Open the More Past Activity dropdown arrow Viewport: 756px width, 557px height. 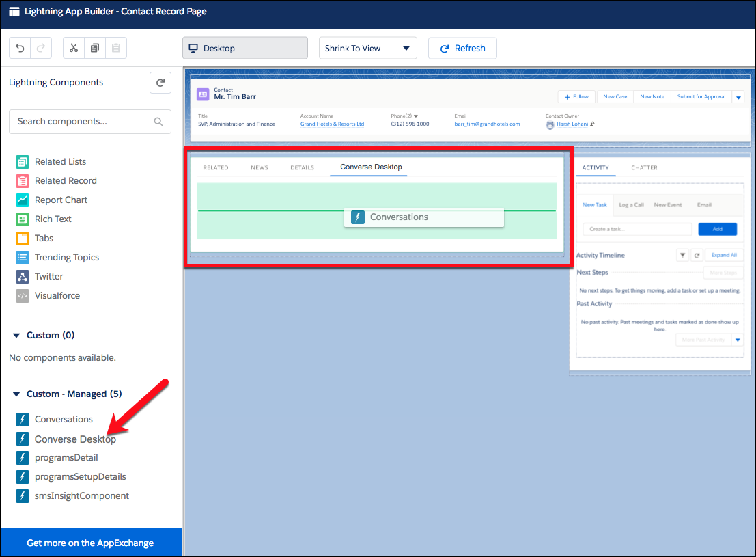[x=738, y=340]
